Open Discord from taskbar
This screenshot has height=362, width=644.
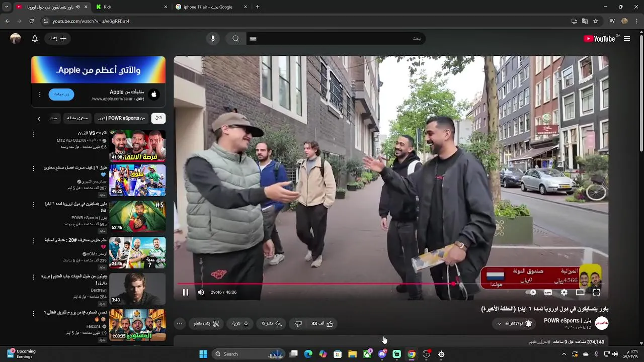click(x=382, y=354)
